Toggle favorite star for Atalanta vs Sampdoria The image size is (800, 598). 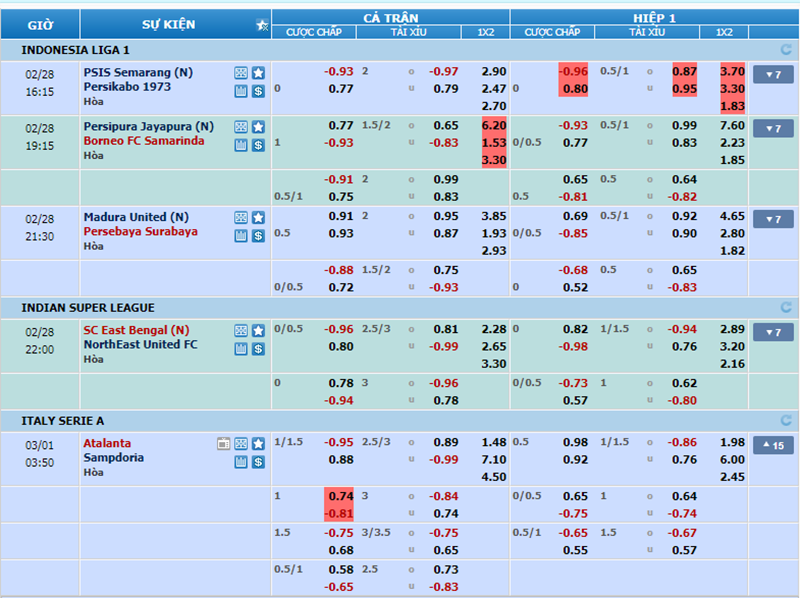click(x=258, y=444)
